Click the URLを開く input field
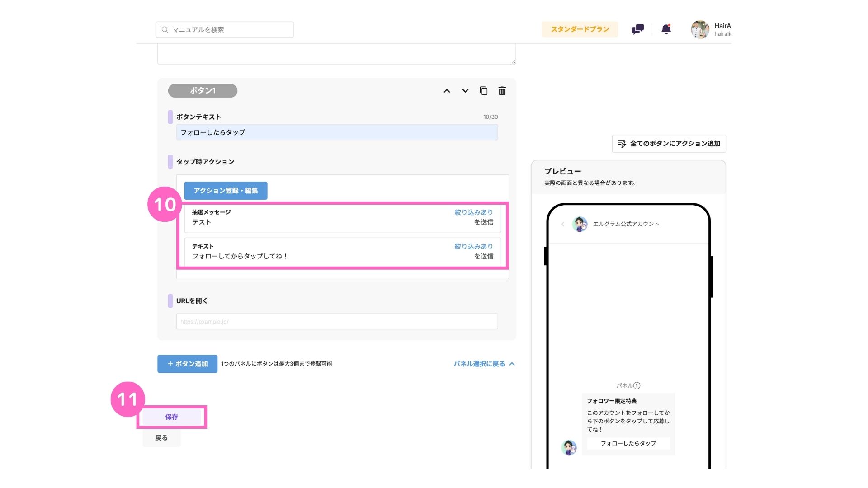 tap(337, 322)
